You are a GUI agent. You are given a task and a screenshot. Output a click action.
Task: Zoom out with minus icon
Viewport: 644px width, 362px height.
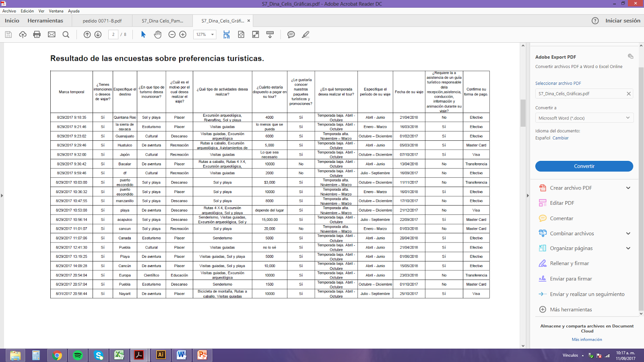click(x=172, y=35)
